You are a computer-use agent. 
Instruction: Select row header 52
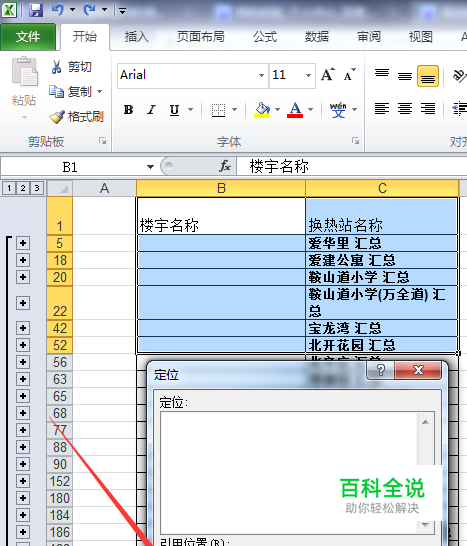60,345
